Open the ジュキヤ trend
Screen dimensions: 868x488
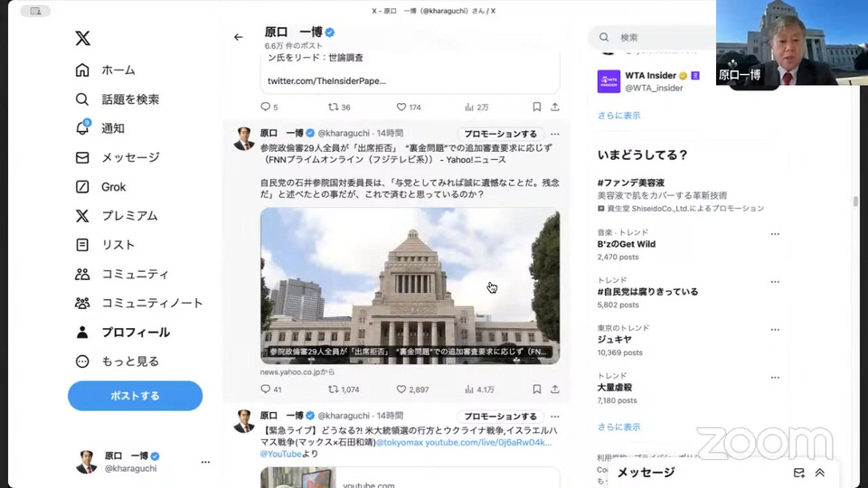pyautogui.click(x=615, y=340)
